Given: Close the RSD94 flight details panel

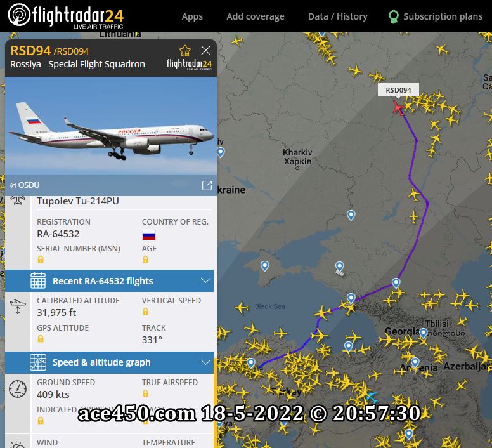Looking at the screenshot, I should (206, 50).
